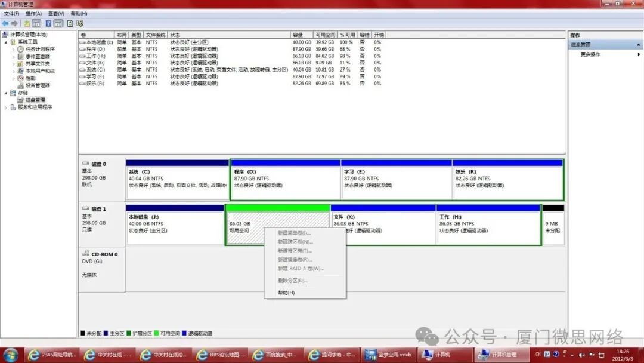644x363 pixels.
Task: Click the volume speaker tray icon
Action: [x=581, y=355]
